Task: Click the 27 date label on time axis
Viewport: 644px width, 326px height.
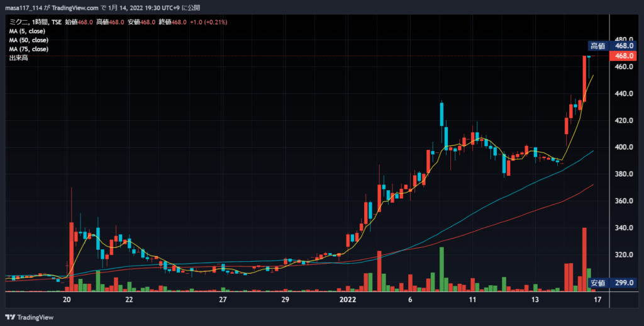Action: (x=223, y=300)
